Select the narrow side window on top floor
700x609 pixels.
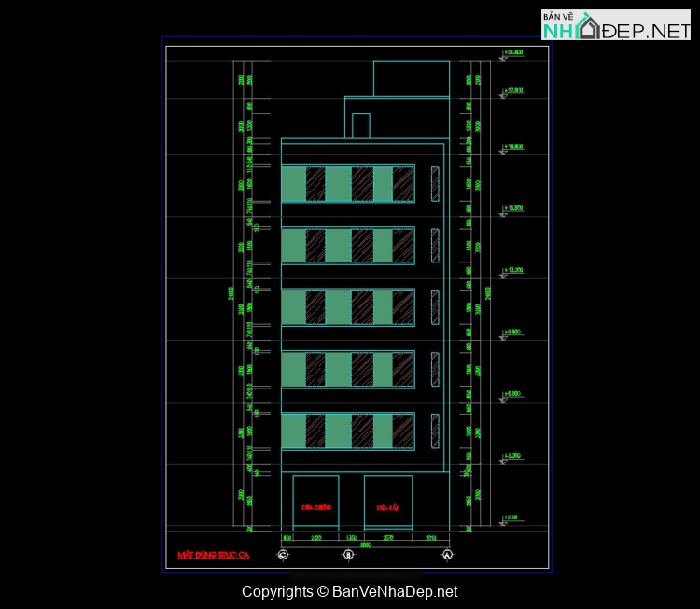pos(434,184)
